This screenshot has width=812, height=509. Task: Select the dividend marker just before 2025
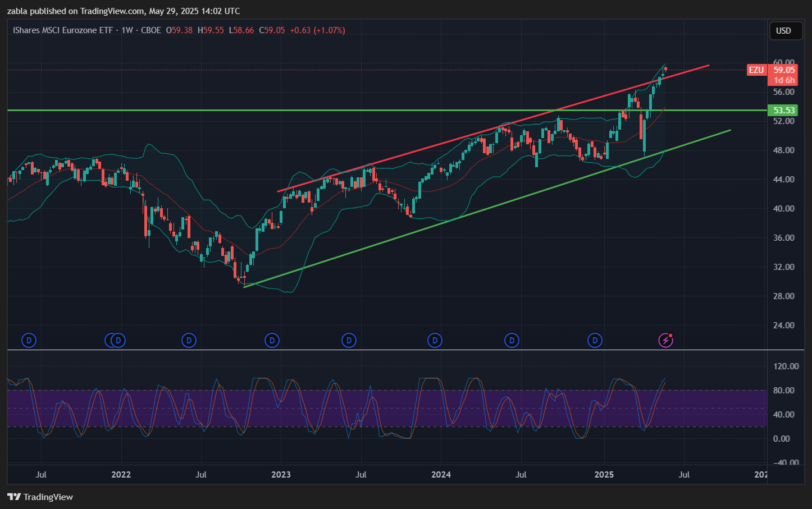click(595, 340)
